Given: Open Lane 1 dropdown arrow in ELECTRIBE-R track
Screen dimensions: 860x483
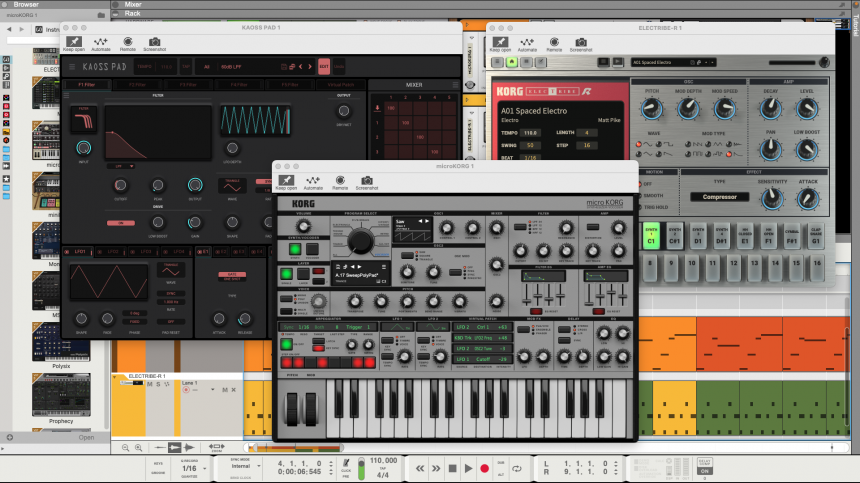Looking at the screenshot, I should click(x=213, y=390).
